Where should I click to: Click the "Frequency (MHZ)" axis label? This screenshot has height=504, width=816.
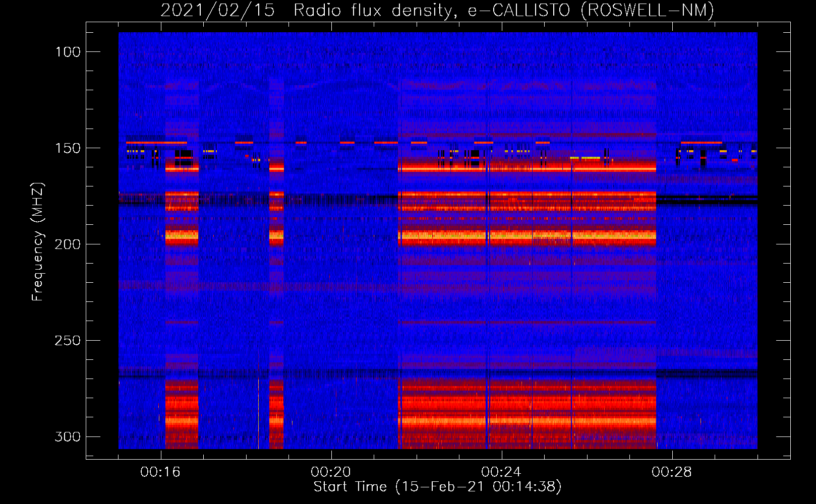[38, 242]
